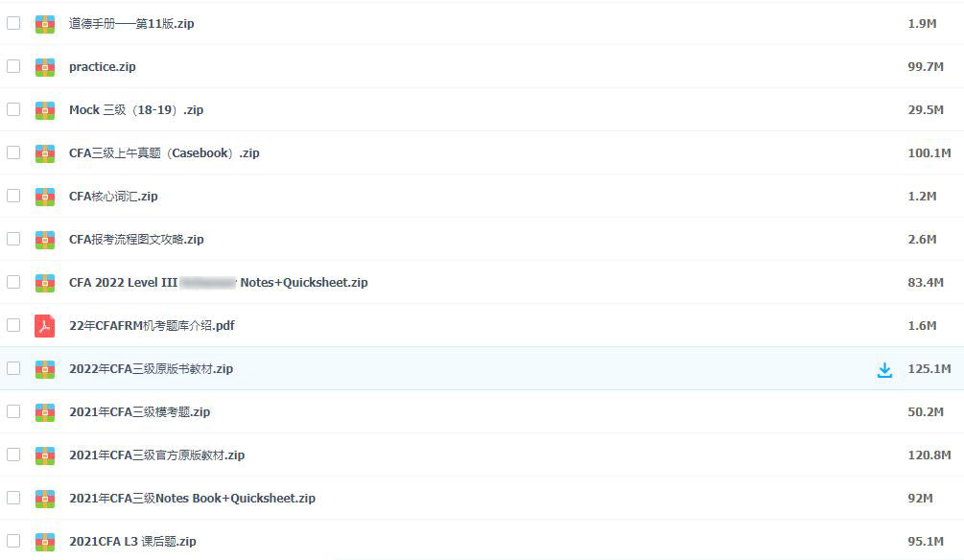Open 2021年CFA三级模考题.zip
The height and width of the screenshot is (560, 964).
tap(139, 412)
